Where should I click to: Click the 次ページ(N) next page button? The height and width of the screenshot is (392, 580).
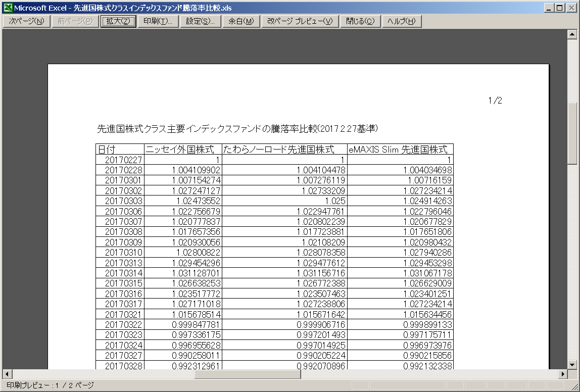click(26, 21)
